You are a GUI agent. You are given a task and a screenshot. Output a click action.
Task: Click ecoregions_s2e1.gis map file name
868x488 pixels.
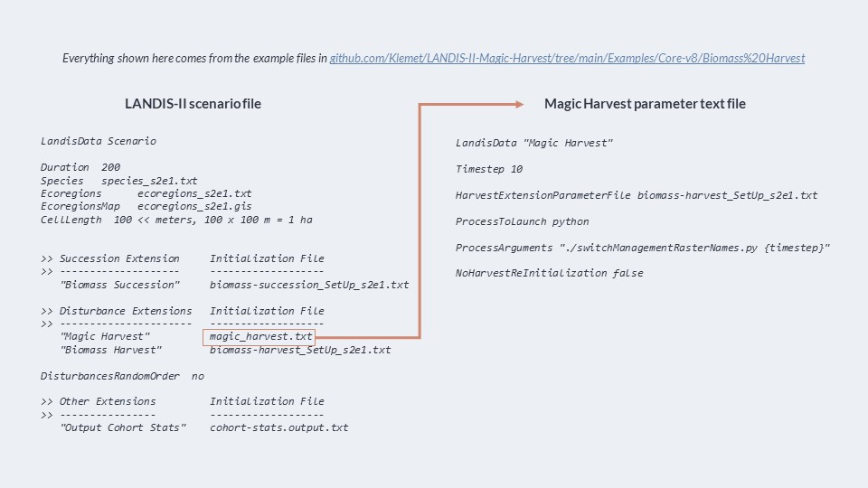[194, 206]
